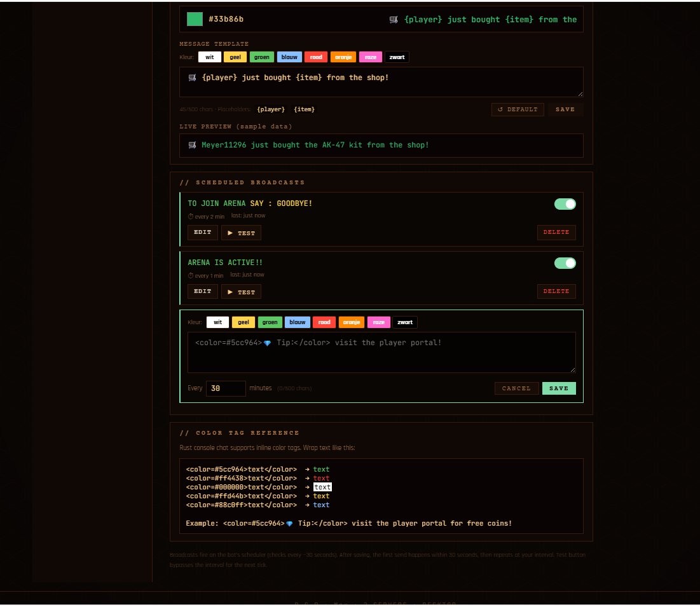
Task: Disable the 'TO JOIN ARENA' broadcast toggle
Action: (x=565, y=204)
